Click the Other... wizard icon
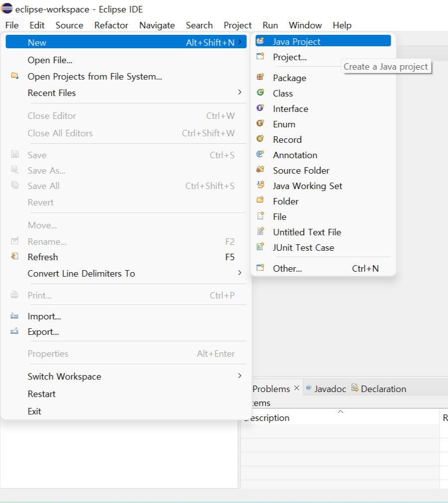 (260, 267)
